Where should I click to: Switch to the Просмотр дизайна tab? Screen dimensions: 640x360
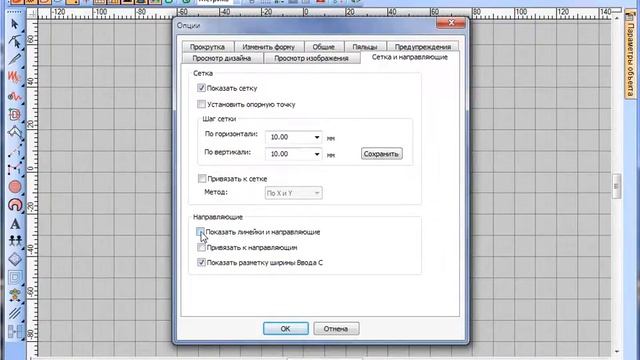click(x=222, y=58)
